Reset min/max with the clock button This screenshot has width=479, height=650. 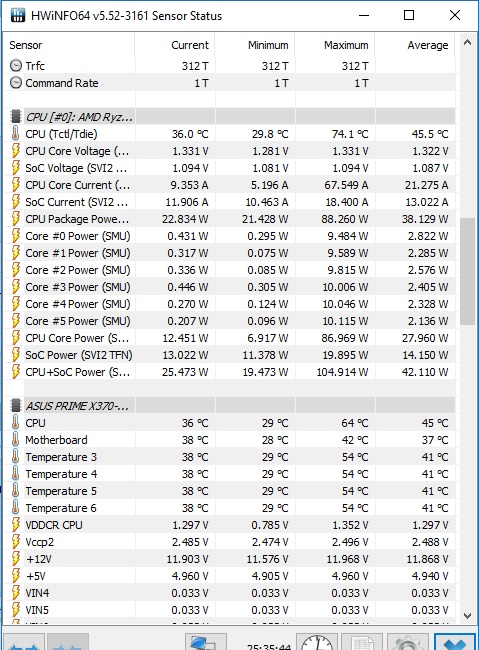click(x=317, y=643)
